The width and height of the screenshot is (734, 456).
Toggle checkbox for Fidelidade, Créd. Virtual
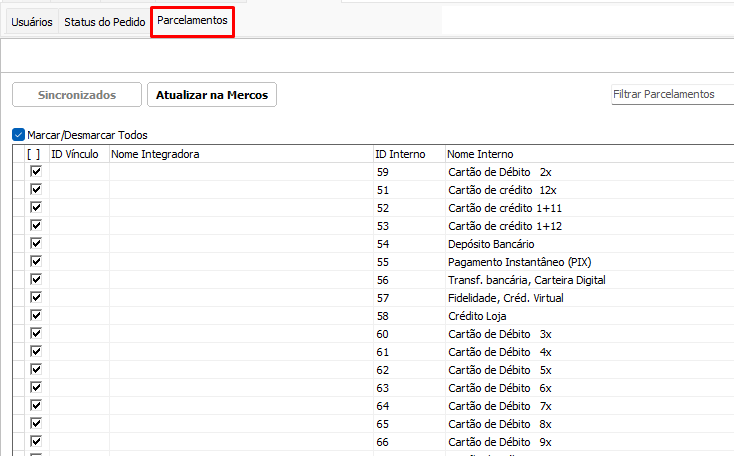click(x=36, y=298)
